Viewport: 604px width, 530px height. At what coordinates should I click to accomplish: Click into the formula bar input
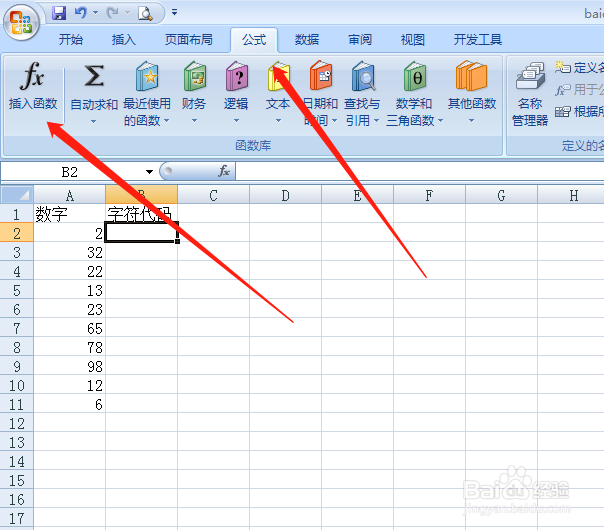click(x=420, y=171)
